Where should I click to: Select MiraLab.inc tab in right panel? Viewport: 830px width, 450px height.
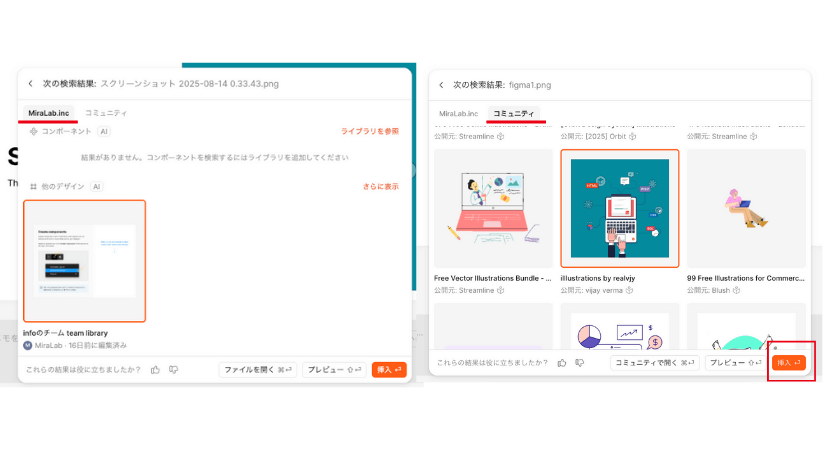(458, 114)
